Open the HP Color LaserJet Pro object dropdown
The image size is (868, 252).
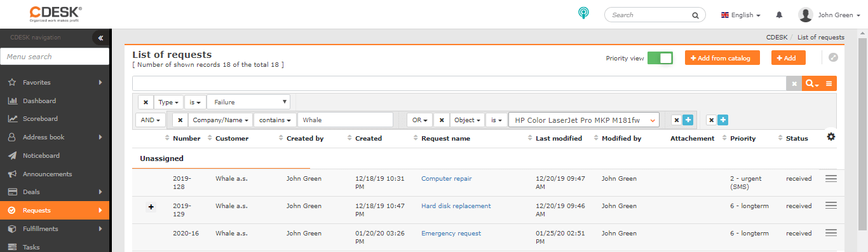[x=584, y=120]
